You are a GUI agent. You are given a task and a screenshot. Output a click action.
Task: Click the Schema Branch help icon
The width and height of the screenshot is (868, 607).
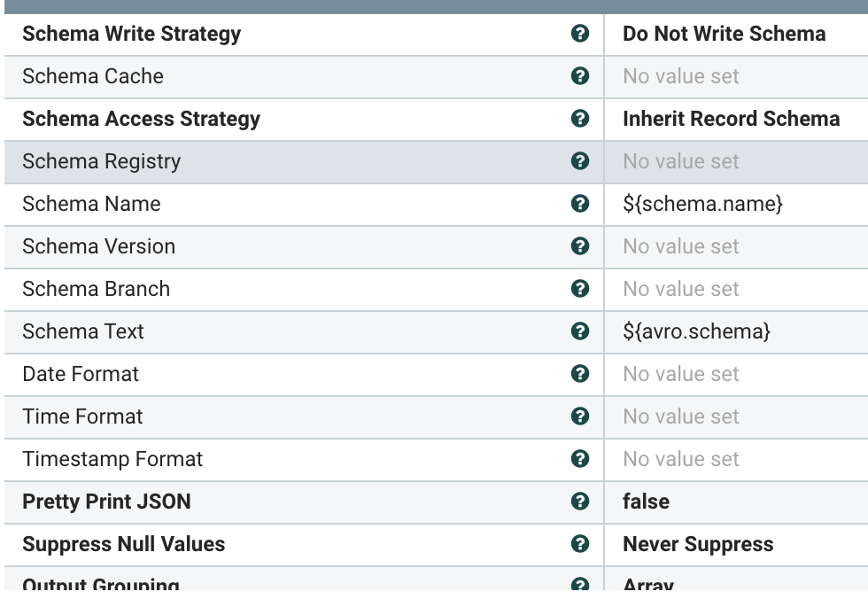[580, 289]
